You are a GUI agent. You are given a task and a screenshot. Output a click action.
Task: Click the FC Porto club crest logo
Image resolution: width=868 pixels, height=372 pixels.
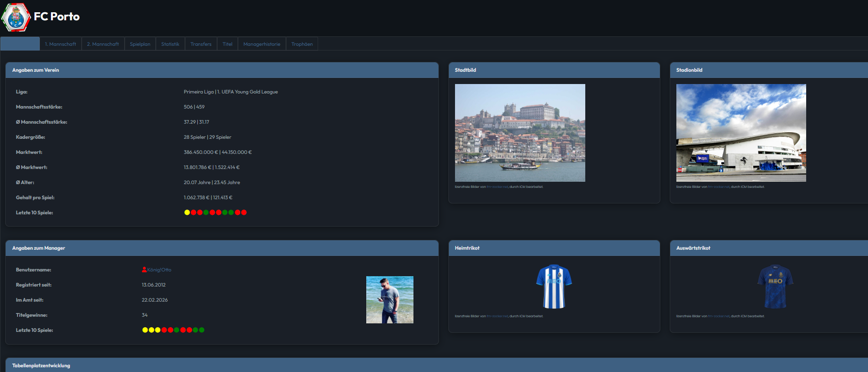tap(16, 17)
